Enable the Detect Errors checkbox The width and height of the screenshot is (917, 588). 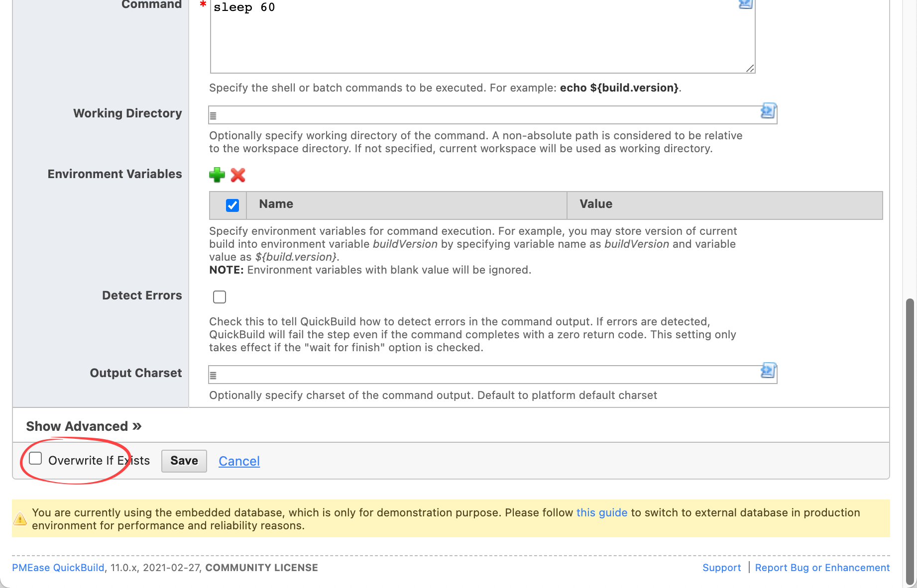219,297
